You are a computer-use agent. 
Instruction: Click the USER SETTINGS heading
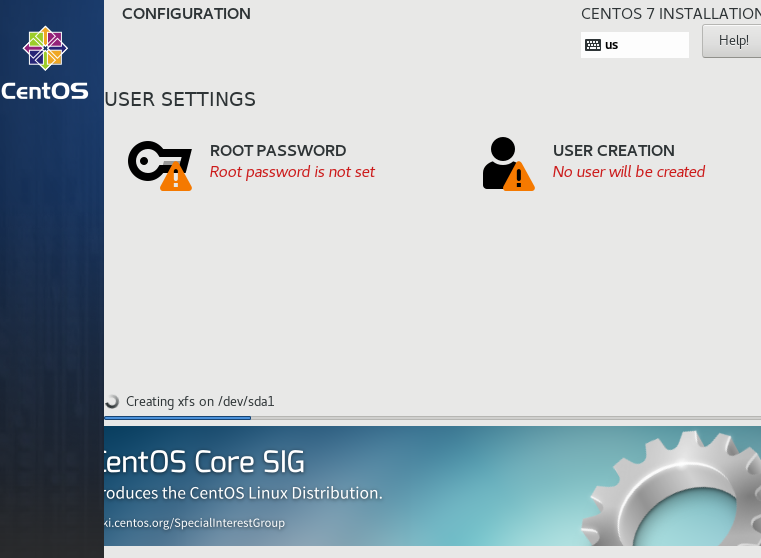180,99
